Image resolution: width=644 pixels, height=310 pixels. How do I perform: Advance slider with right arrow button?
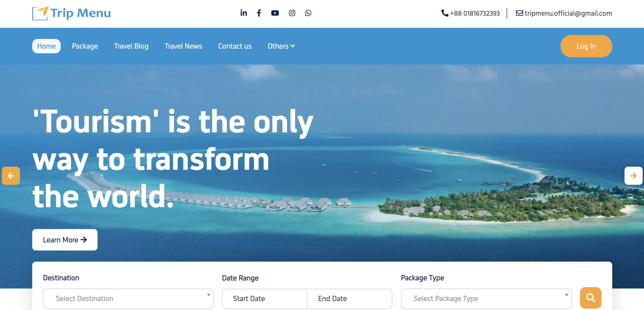[633, 176]
